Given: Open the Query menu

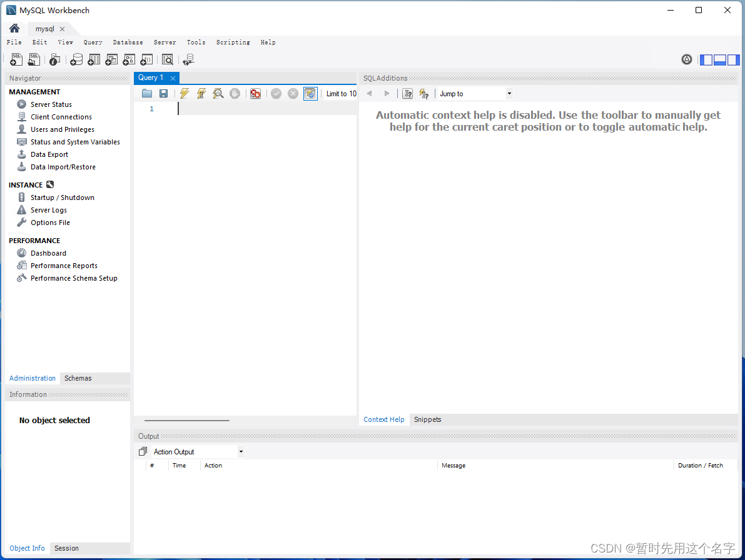Looking at the screenshot, I should click(x=93, y=42).
